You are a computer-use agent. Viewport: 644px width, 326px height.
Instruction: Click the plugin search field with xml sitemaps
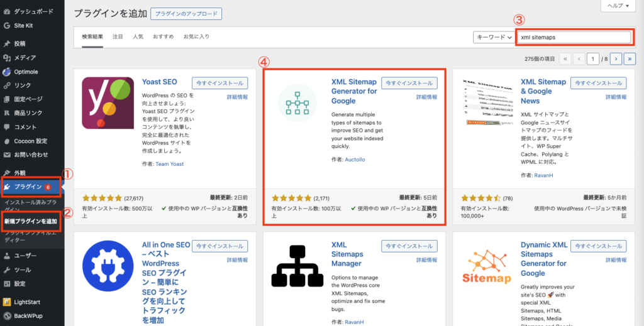pyautogui.click(x=574, y=38)
